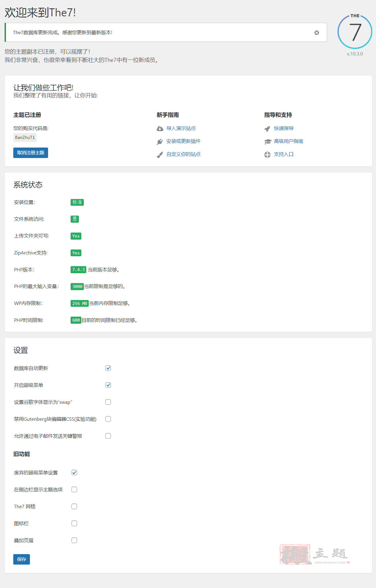Viewport: 376px width, 588px height.
Task: Enable 允许通过电子邮件发送关键警报 checkbox
Action: 108,436
